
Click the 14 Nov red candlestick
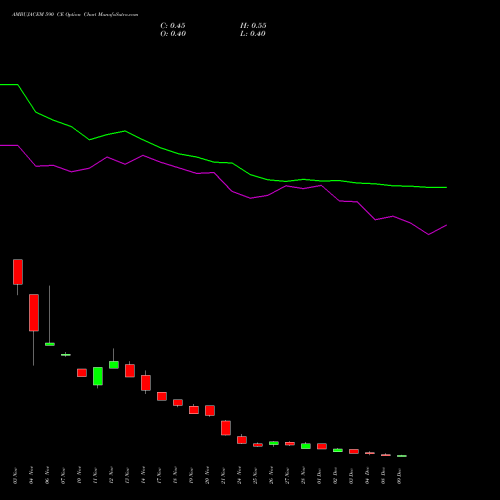click(146, 383)
